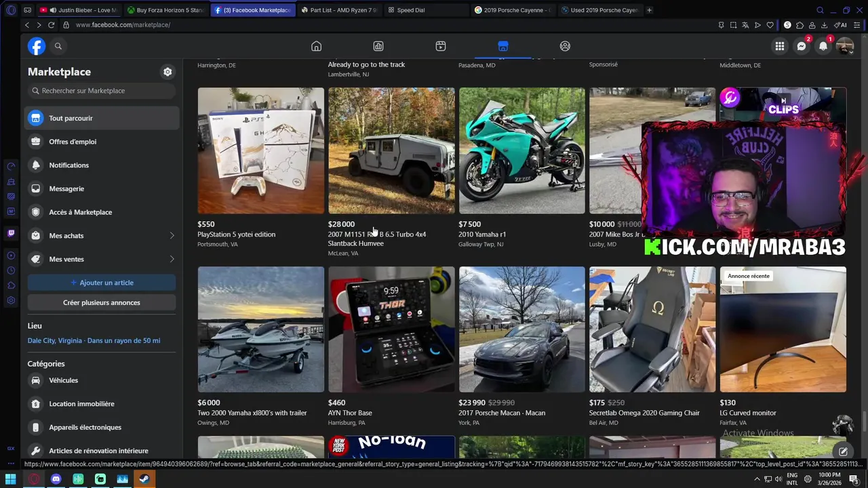
Task: Expand Mes ventes submenu chevron
Action: 172,259
